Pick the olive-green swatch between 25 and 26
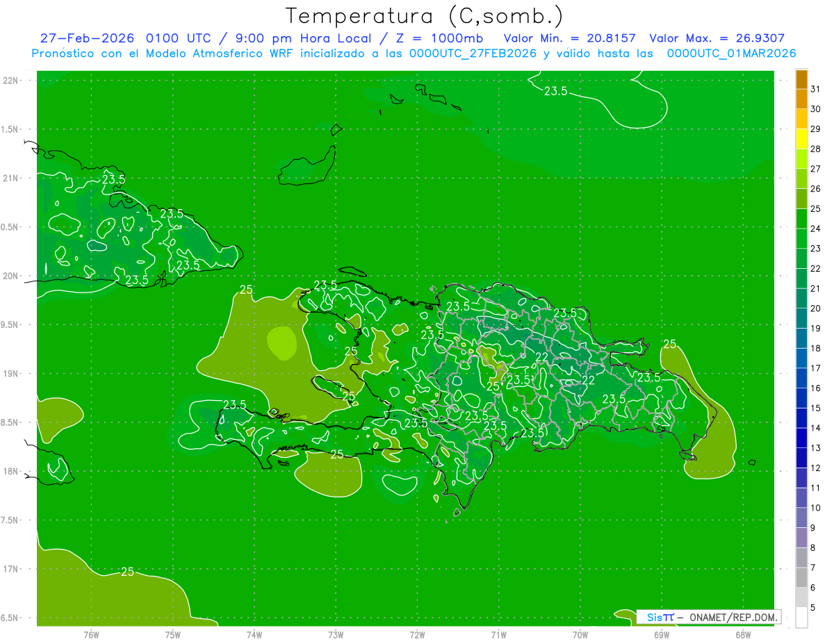Viewport: 834px width, 644px height. point(801,199)
